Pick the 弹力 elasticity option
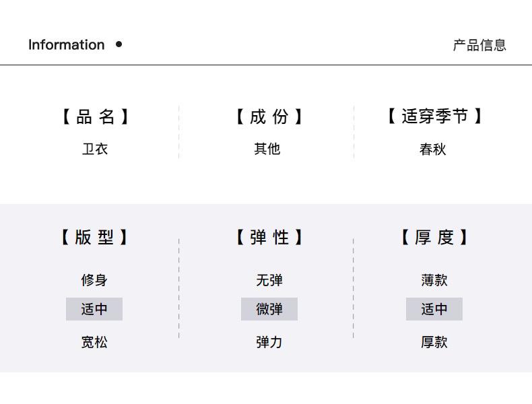 click(x=269, y=342)
